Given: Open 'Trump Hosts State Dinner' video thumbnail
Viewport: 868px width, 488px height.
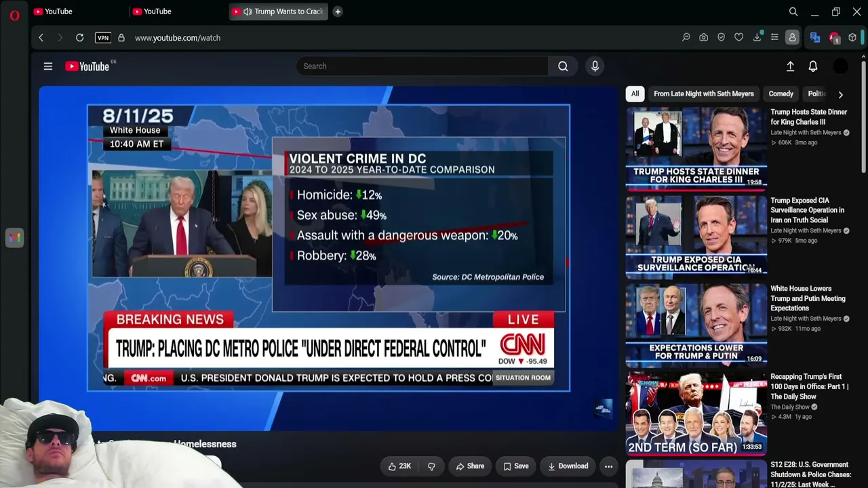Looking at the screenshot, I should tap(696, 148).
